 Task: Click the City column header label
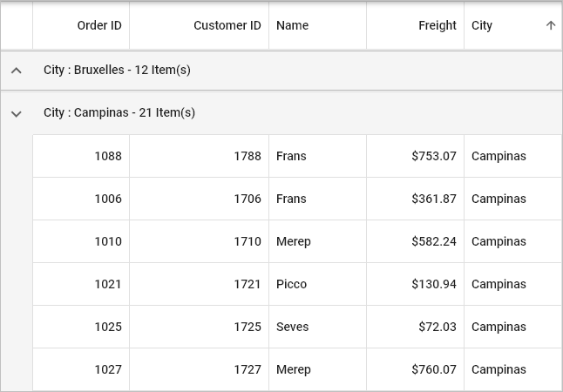point(481,25)
